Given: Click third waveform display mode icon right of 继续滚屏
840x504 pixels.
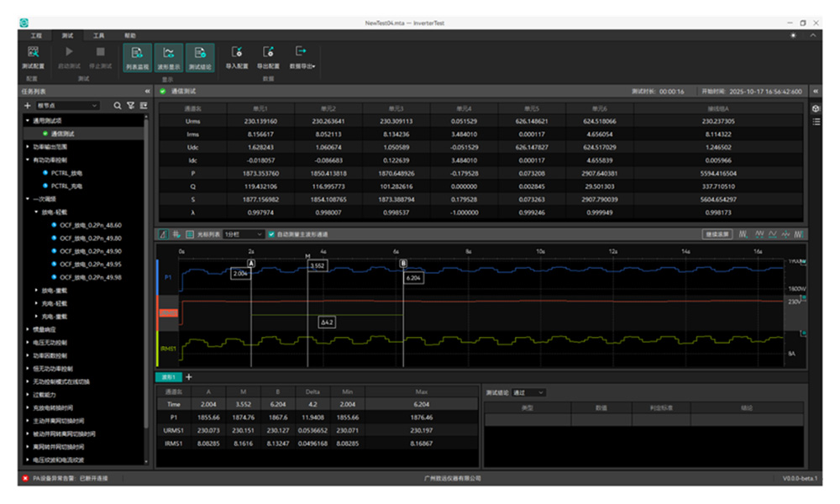Looking at the screenshot, I should 773,234.
